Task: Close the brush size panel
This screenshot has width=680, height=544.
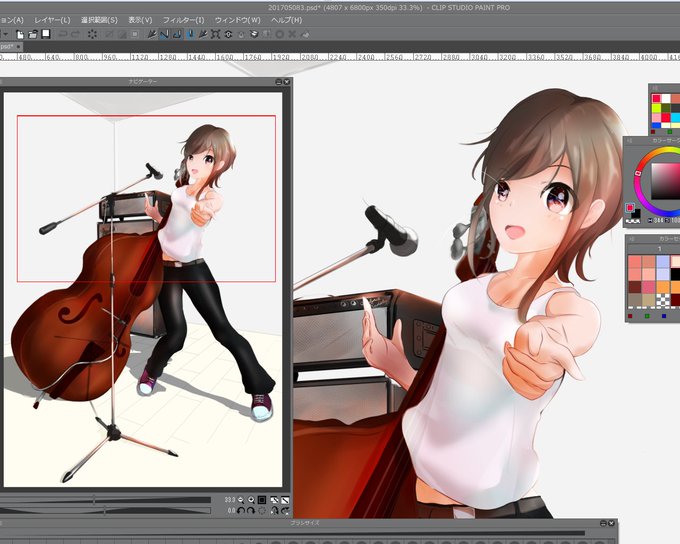Action: coord(611,524)
